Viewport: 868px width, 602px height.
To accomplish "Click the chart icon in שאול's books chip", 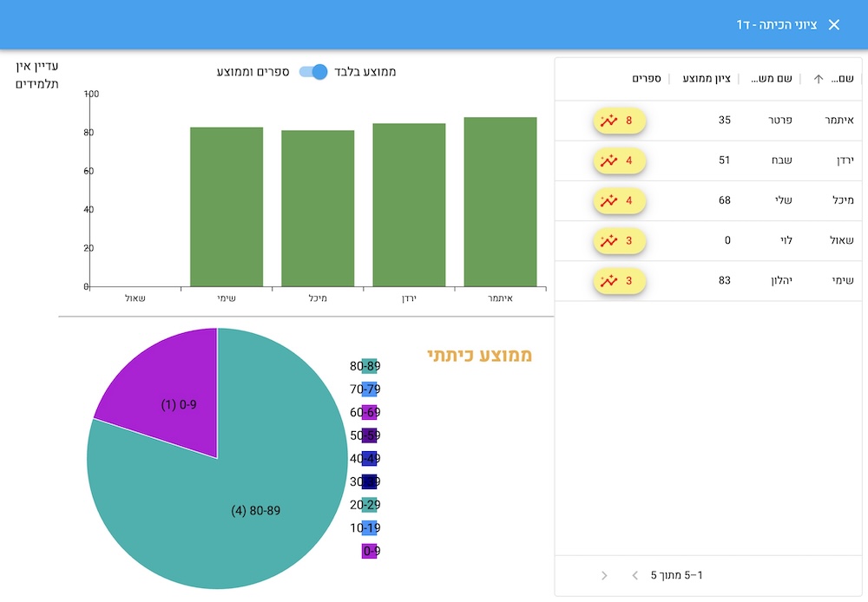I will tap(609, 240).
